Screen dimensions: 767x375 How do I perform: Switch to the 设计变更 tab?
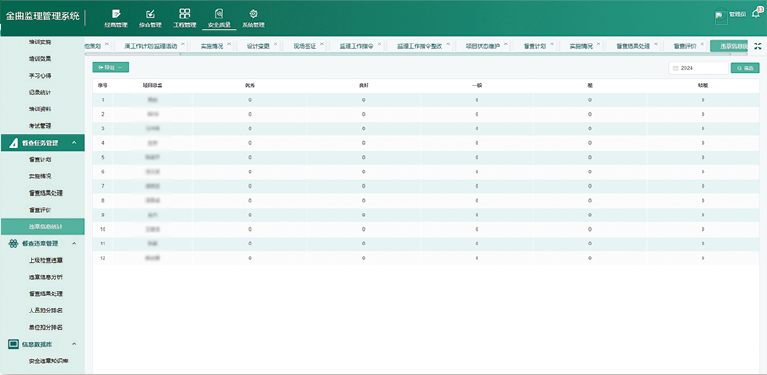coord(258,46)
